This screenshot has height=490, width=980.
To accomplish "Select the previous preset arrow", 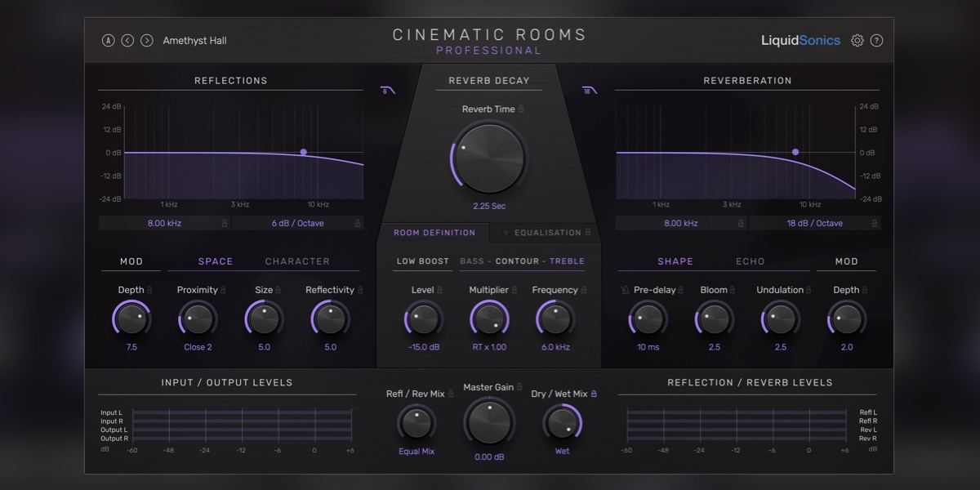I will point(127,39).
